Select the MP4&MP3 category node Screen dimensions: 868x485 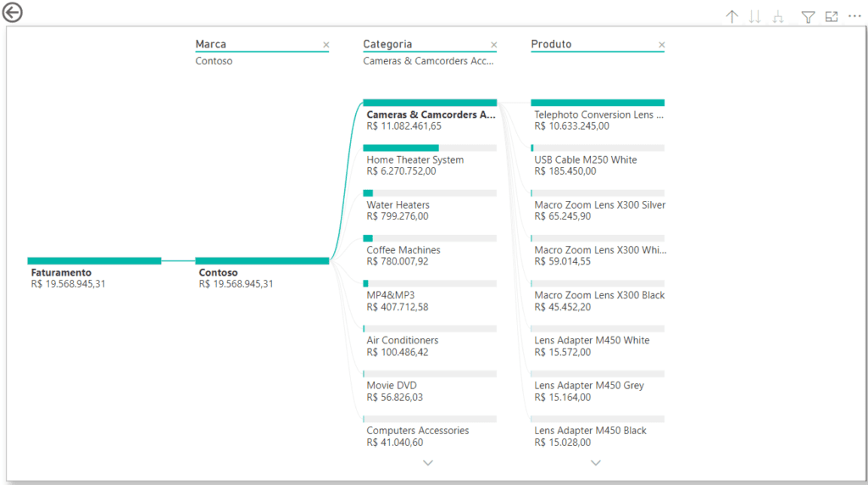[x=430, y=296]
